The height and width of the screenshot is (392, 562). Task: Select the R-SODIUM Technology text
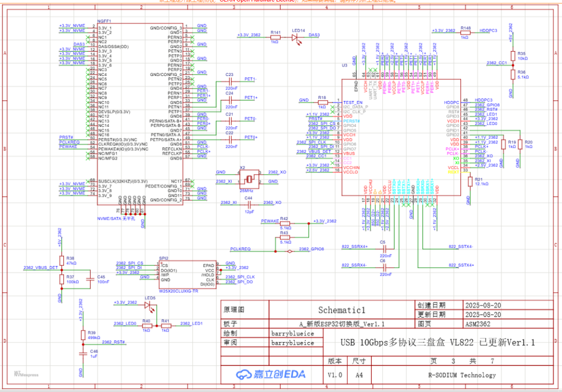pyautogui.click(x=462, y=375)
